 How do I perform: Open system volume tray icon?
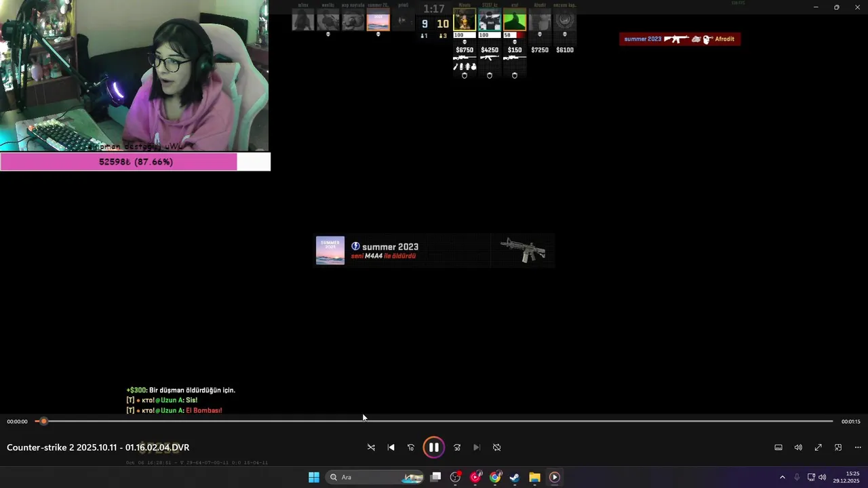coord(822,477)
